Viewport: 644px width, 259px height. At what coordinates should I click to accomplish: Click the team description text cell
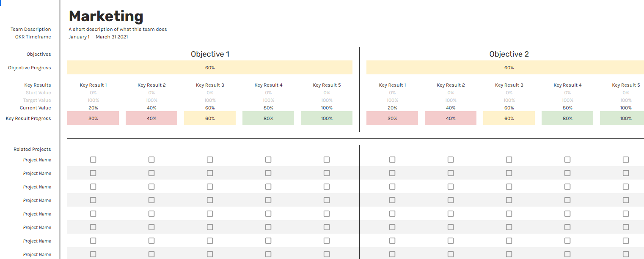coord(118,30)
